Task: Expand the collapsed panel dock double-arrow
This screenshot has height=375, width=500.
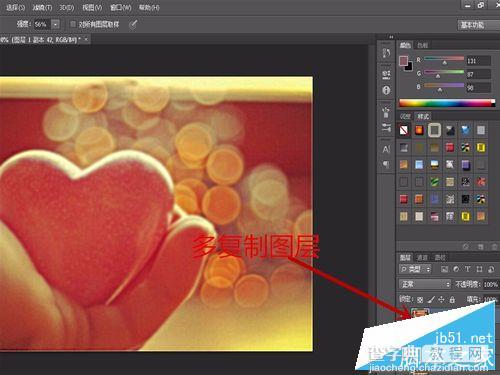Action: pyautogui.click(x=391, y=37)
